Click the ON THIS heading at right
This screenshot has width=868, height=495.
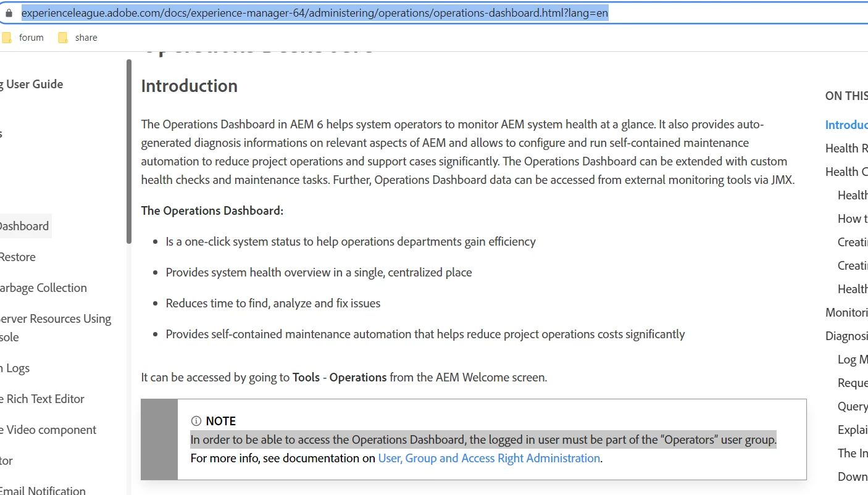[846, 96]
